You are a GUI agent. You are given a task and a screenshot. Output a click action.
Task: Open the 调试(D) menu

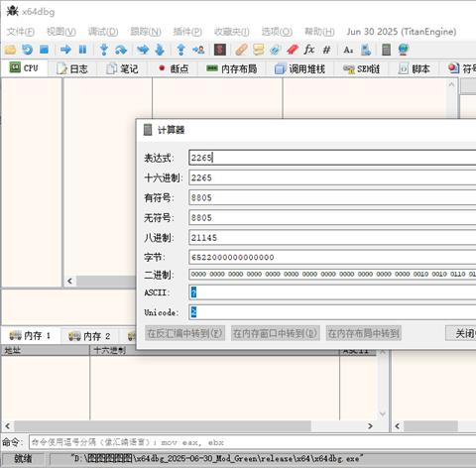pyautogui.click(x=103, y=32)
